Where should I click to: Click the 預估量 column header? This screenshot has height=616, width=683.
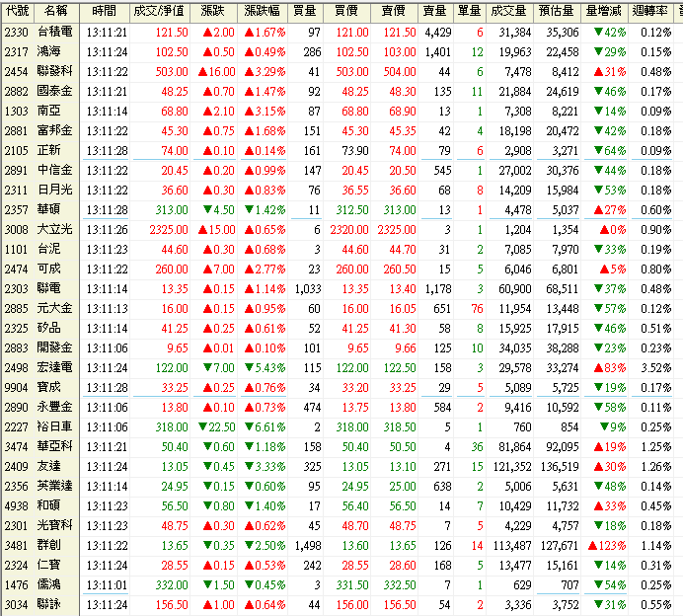pyautogui.click(x=557, y=11)
